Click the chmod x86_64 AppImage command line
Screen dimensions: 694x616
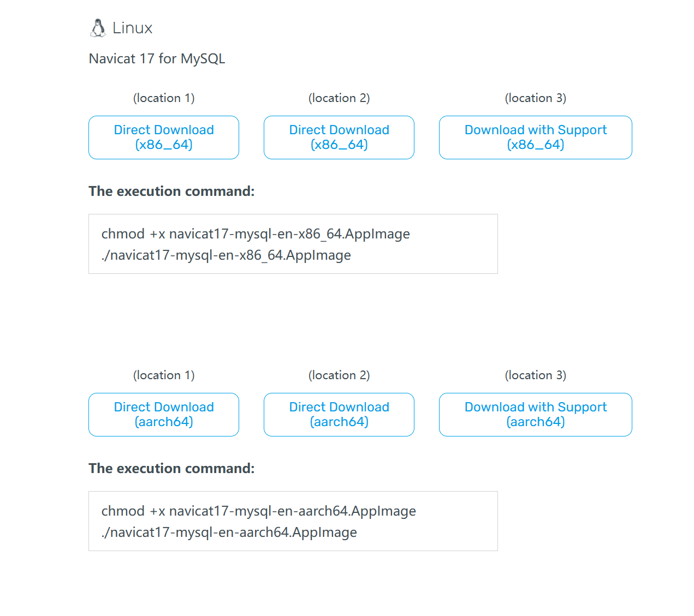(x=256, y=234)
